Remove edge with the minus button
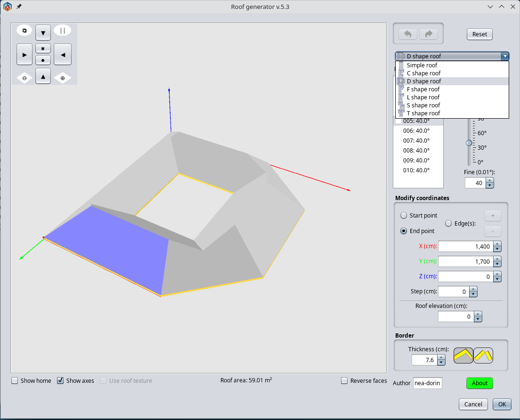520x420 pixels. (493, 231)
